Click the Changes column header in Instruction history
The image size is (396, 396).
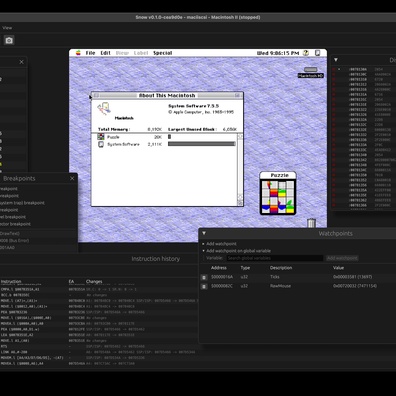94,281
